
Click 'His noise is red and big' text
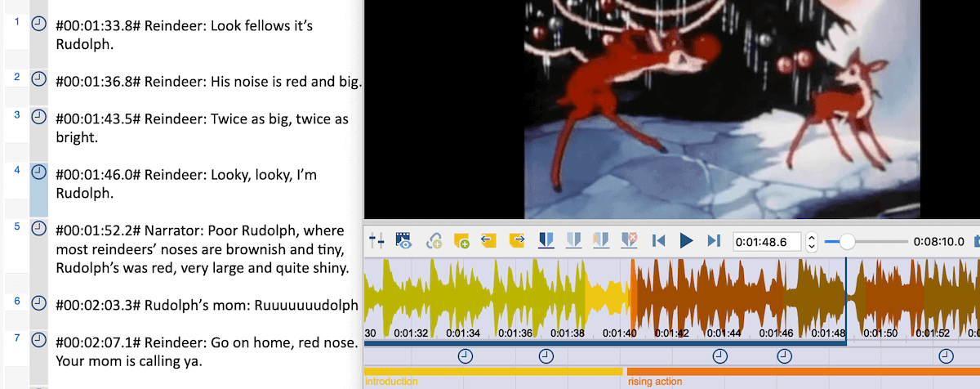208,82
